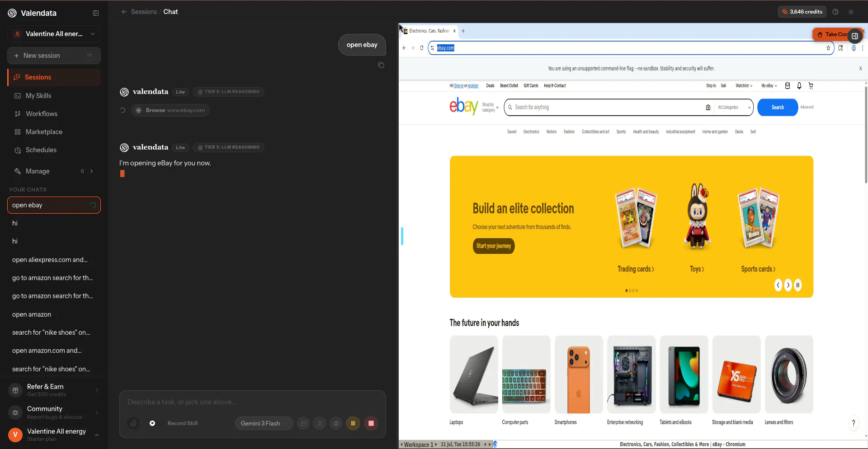Screen dimensions: 868x449
Task: Open Marketplace in the sidebar
Action: click(x=54, y=132)
